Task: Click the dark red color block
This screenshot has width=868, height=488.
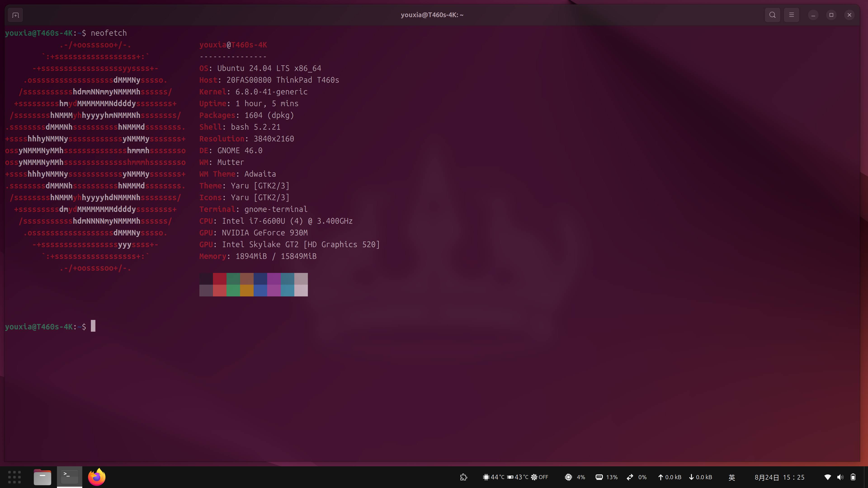Action: click(220, 279)
